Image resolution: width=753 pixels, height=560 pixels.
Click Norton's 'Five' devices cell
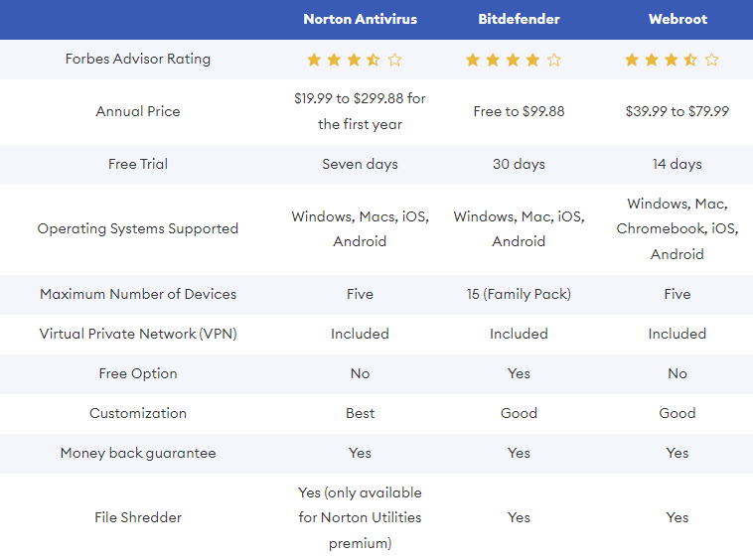360,294
